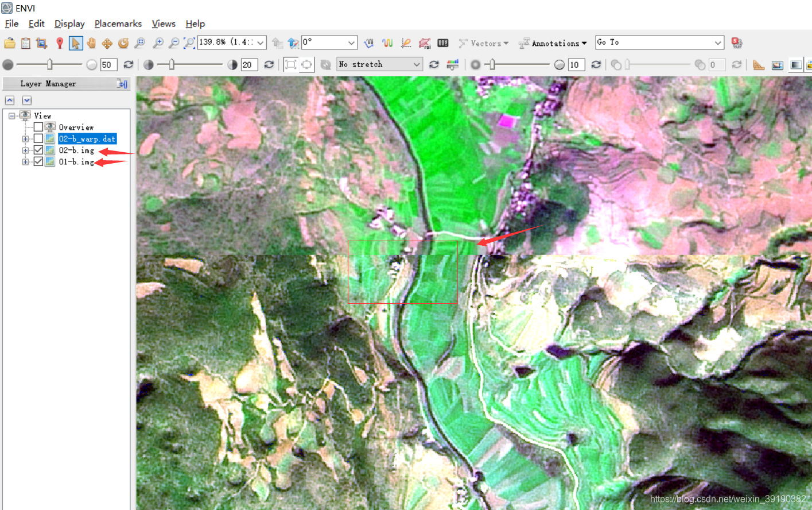Reset the brightness value of 50

(x=129, y=65)
